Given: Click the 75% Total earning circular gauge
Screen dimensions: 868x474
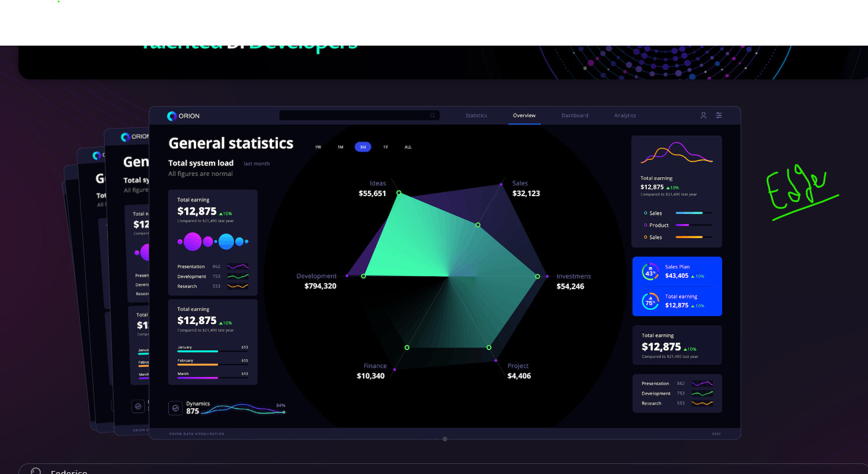Looking at the screenshot, I should (x=650, y=301).
